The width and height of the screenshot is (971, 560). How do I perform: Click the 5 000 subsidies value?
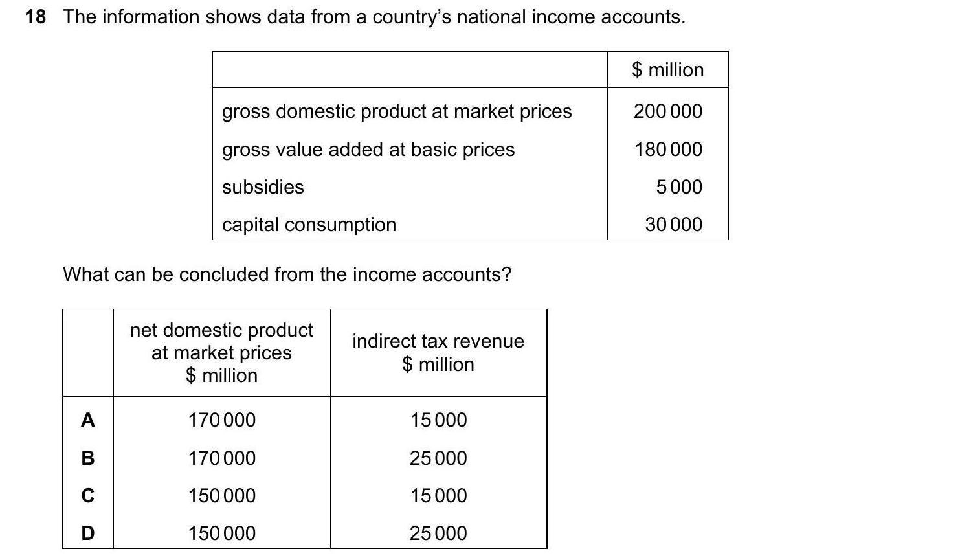click(x=678, y=187)
